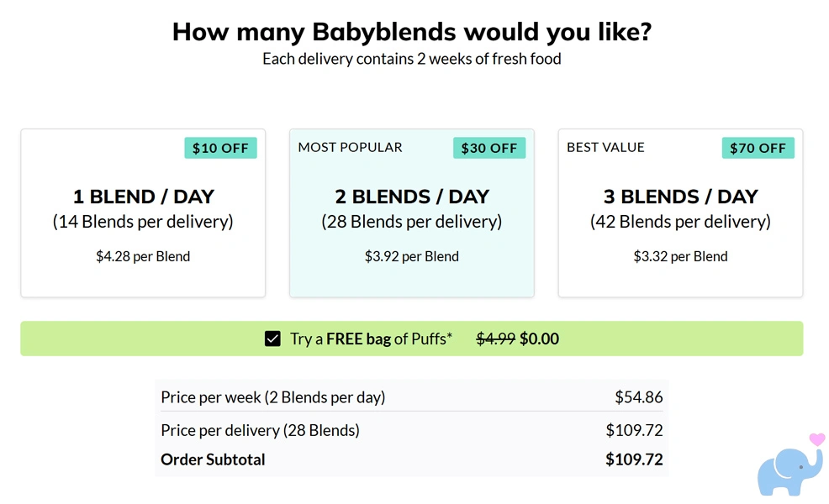
Task: Click the MOST POPULAR label
Action: (x=350, y=147)
